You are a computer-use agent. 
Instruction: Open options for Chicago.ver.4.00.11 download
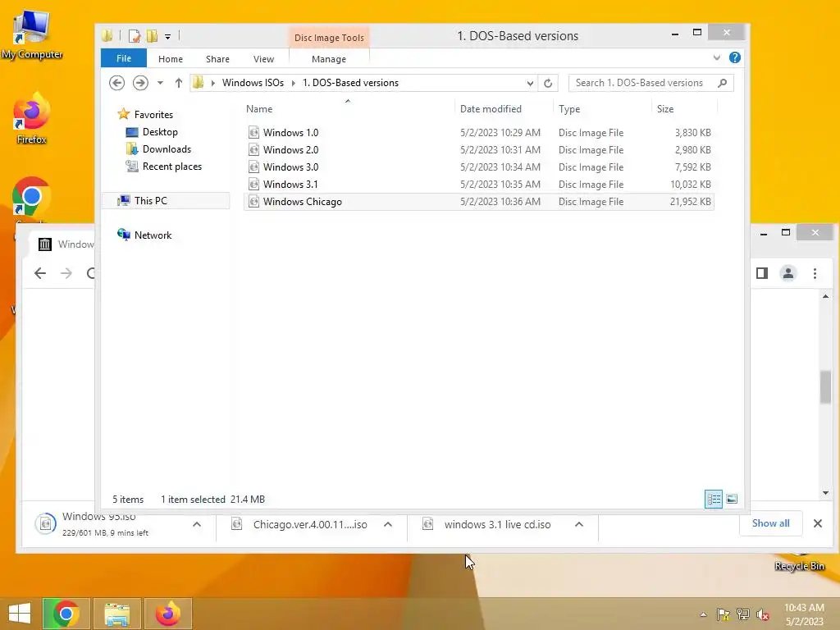point(388,524)
